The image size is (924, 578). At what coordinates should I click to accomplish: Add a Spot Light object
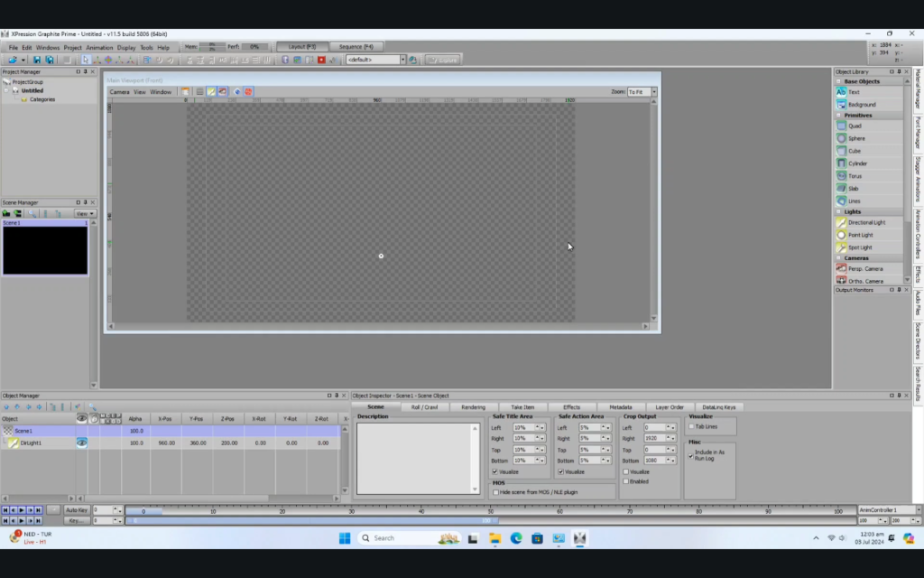pyautogui.click(x=869, y=247)
